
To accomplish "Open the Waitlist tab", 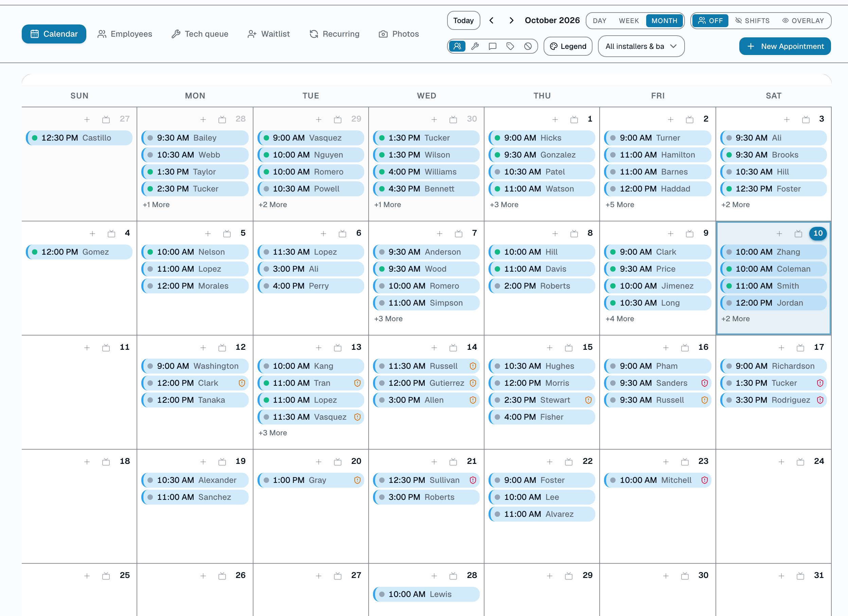I will point(269,34).
